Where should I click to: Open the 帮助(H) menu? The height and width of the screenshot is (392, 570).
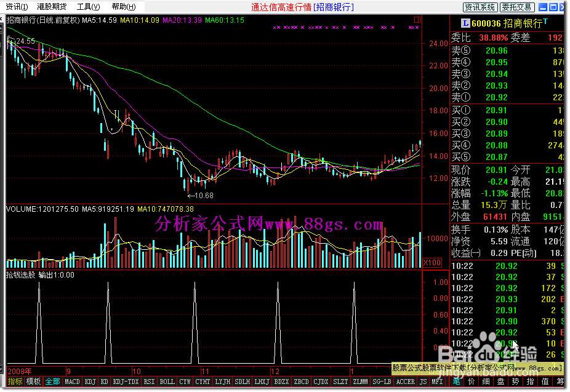coord(124,7)
